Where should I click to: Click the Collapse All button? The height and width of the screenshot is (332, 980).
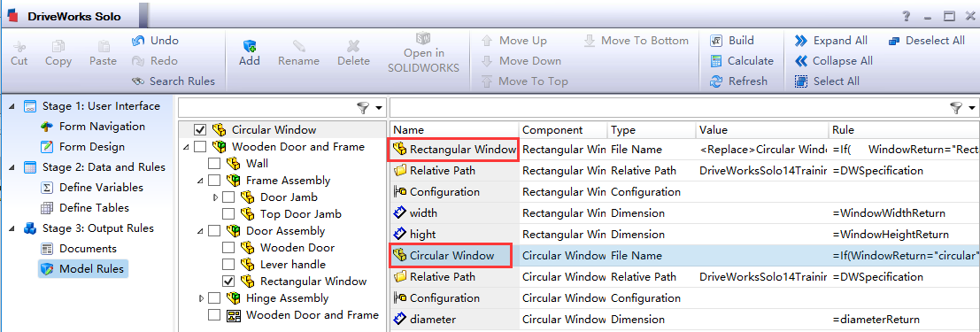pyautogui.click(x=834, y=61)
